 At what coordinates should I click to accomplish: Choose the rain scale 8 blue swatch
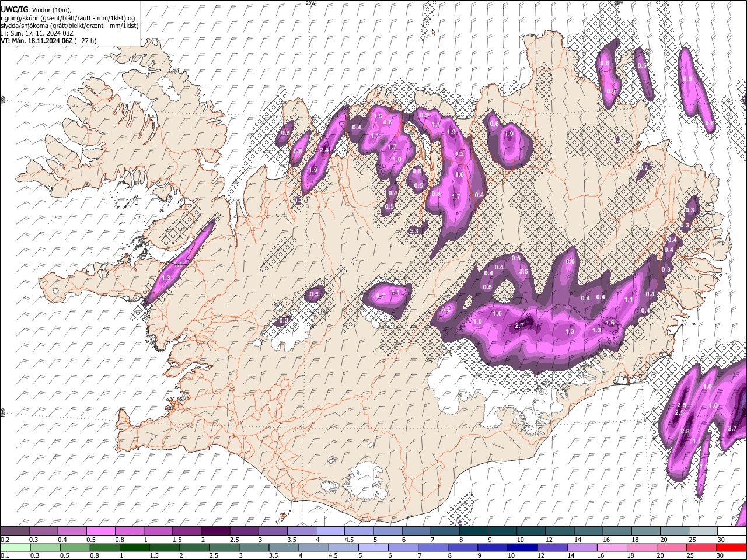point(463,547)
